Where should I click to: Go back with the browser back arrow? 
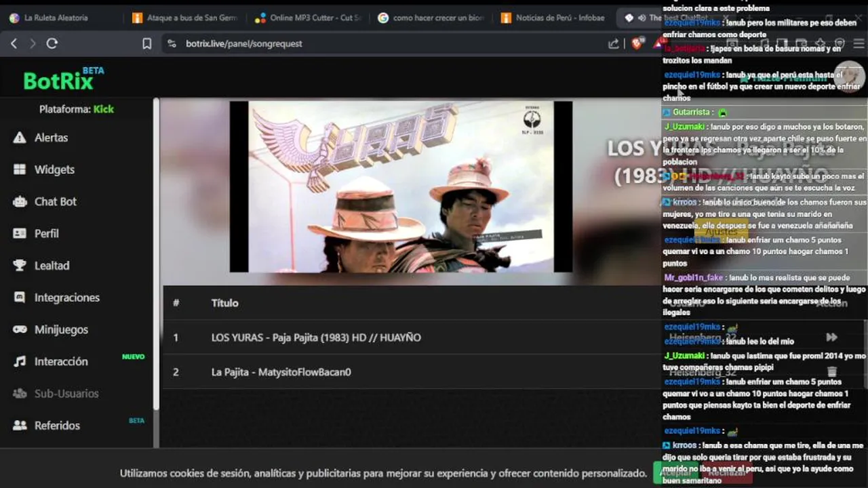(14, 43)
